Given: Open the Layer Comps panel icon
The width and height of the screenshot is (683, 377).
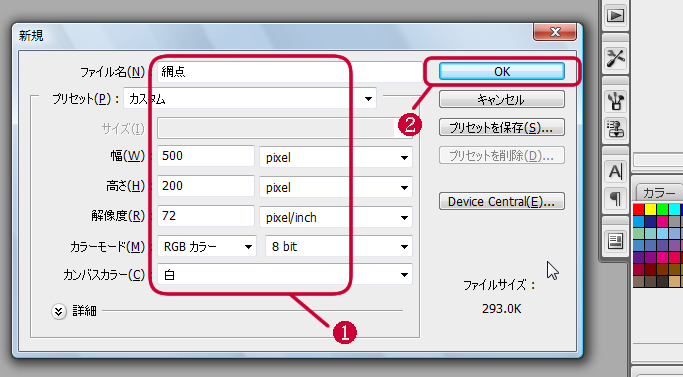Looking at the screenshot, I should [x=615, y=241].
